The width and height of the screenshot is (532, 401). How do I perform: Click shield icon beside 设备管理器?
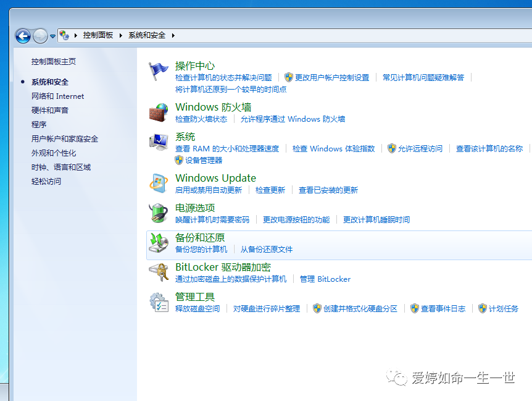click(179, 160)
